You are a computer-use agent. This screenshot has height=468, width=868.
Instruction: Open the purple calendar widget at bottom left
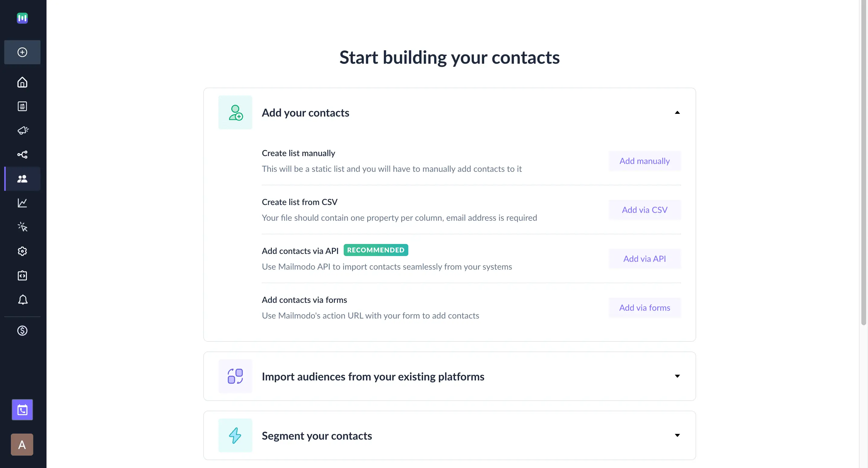(x=22, y=410)
